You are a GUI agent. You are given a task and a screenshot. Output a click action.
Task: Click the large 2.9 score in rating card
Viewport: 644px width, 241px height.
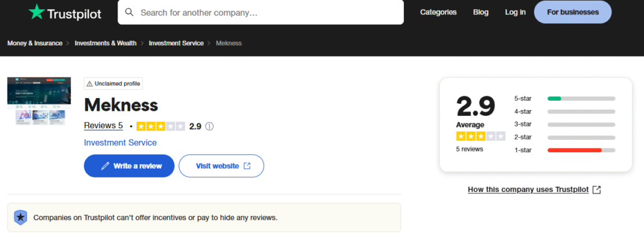pos(475,106)
